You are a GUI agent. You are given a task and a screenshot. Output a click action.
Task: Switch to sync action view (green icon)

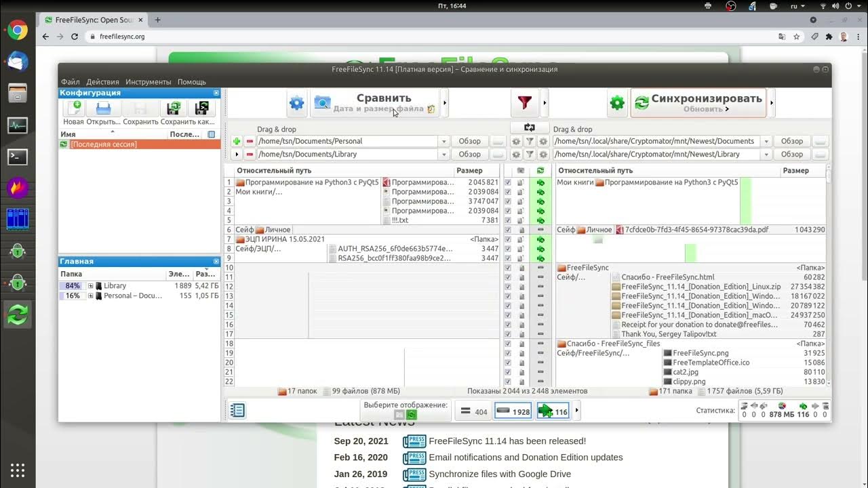click(x=412, y=414)
